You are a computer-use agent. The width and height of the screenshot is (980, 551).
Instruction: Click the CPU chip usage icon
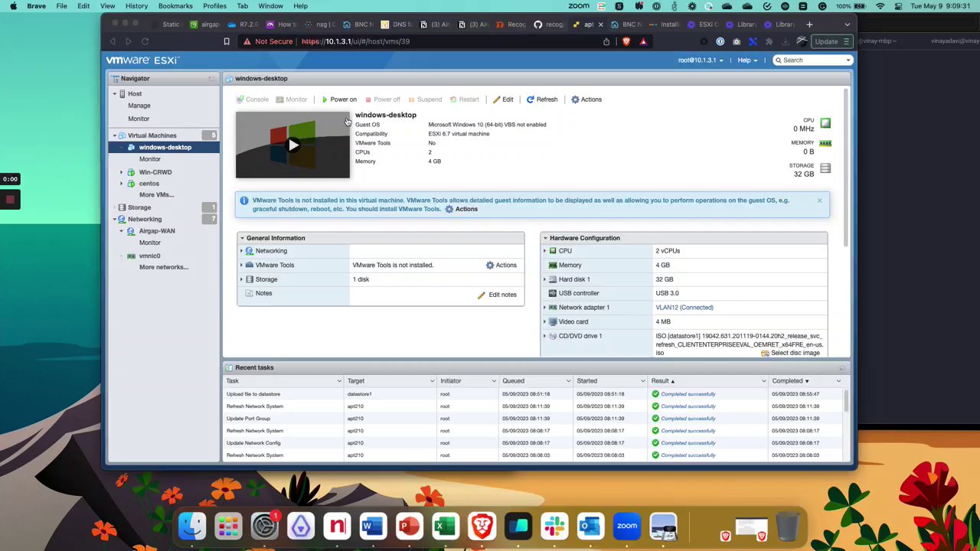pos(825,122)
